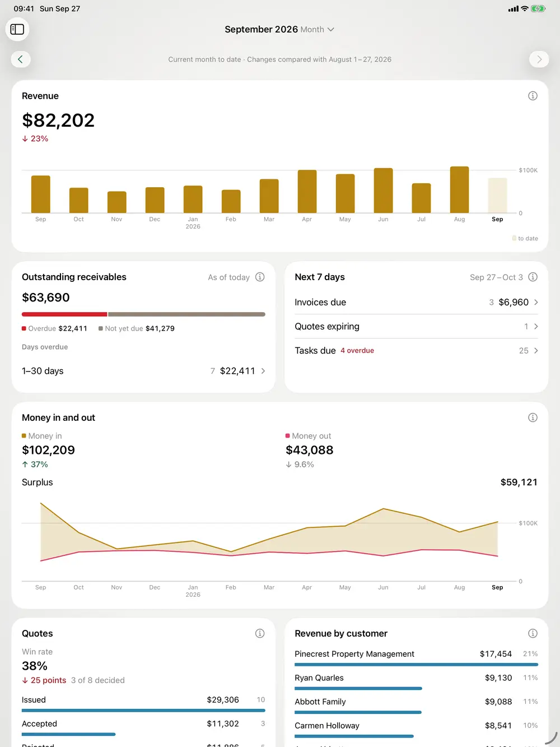The image size is (560, 747).
Task: Tap the 4 overdue tasks label
Action: [357, 350]
